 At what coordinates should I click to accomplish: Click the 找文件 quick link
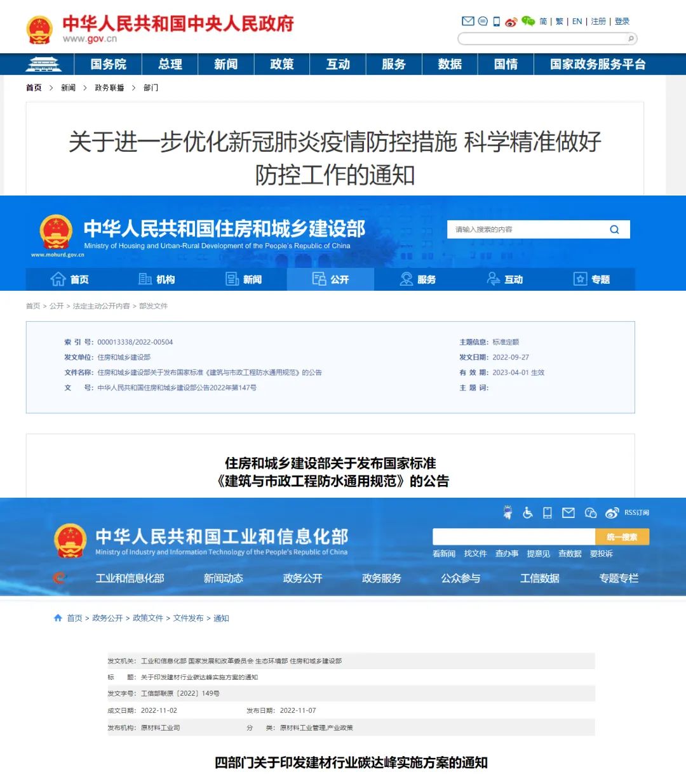pyautogui.click(x=475, y=554)
